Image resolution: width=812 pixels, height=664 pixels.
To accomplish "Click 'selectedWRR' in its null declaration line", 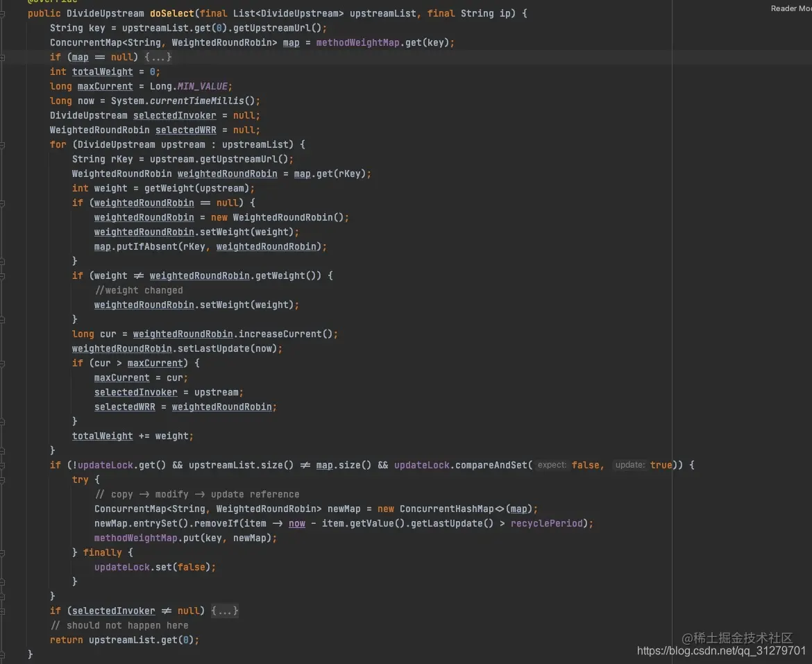I will point(186,130).
